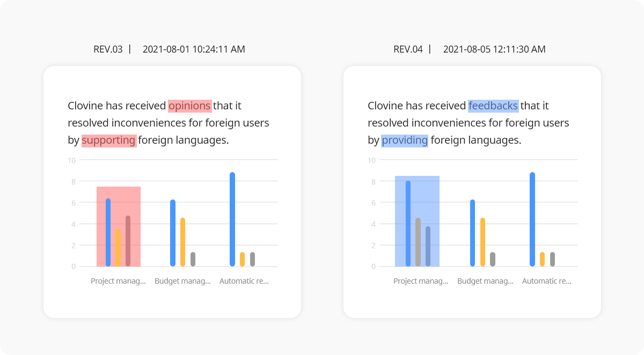Select blue Project management bar in REV.04 chart
This screenshot has width=644, height=355.
[x=408, y=224]
